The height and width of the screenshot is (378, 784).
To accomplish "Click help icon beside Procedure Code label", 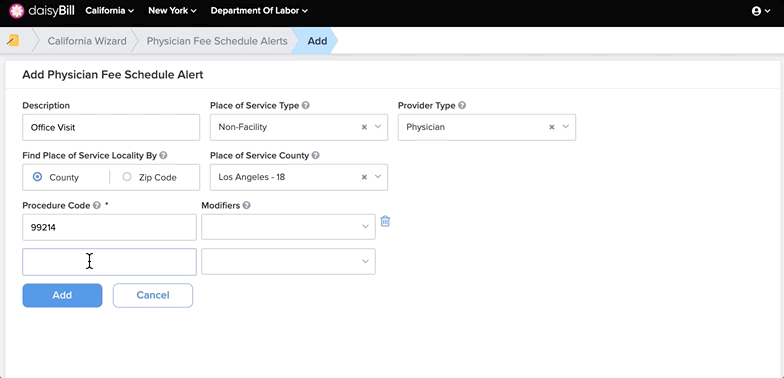I will 96,206.
